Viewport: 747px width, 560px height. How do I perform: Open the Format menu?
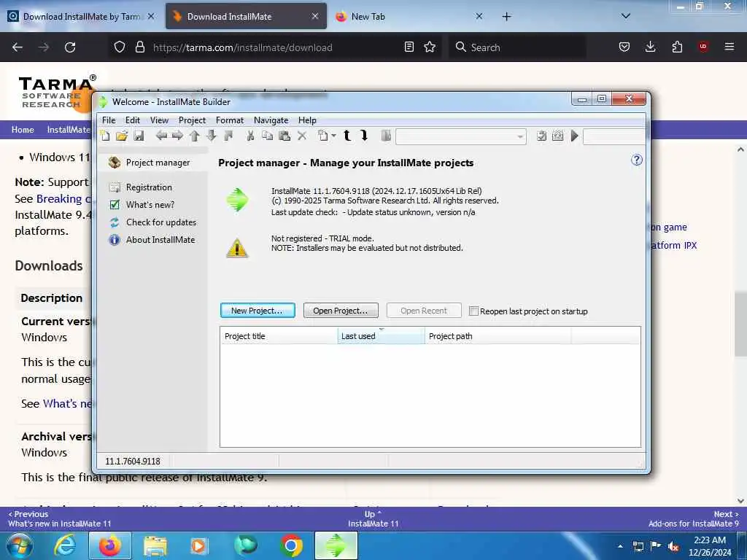tap(230, 120)
